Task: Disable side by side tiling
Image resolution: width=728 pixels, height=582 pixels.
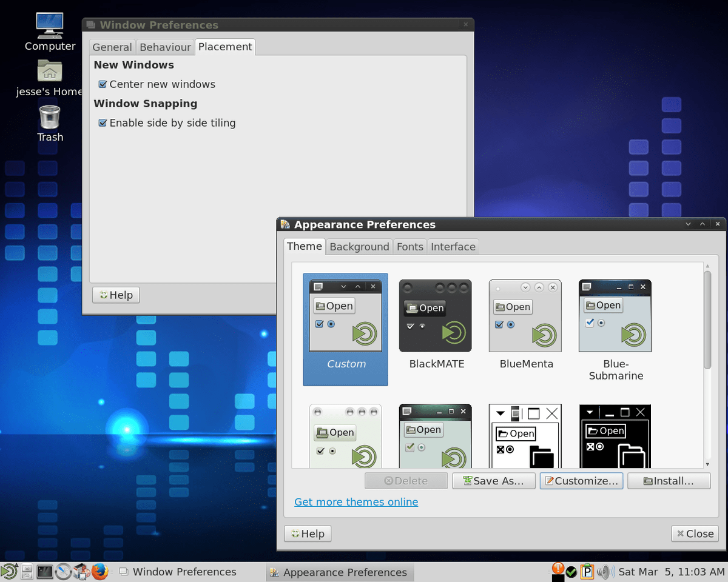Action: click(x=103, y=123)
